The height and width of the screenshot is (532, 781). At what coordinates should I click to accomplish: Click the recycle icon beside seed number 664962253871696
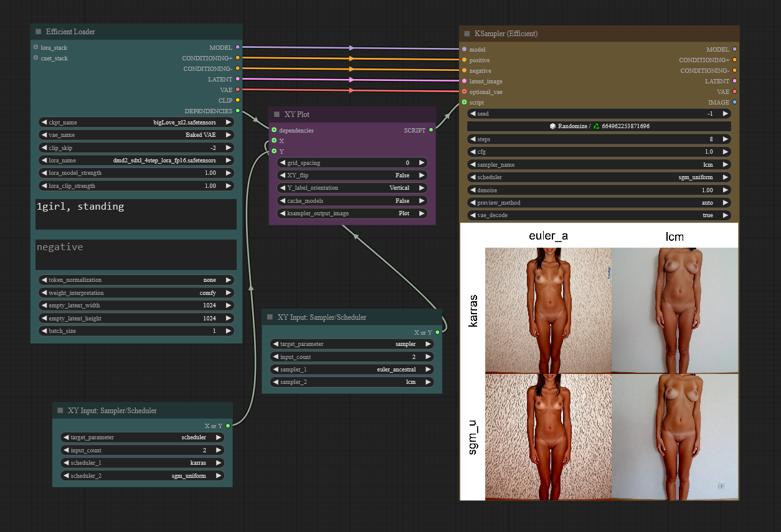point(596,126)
